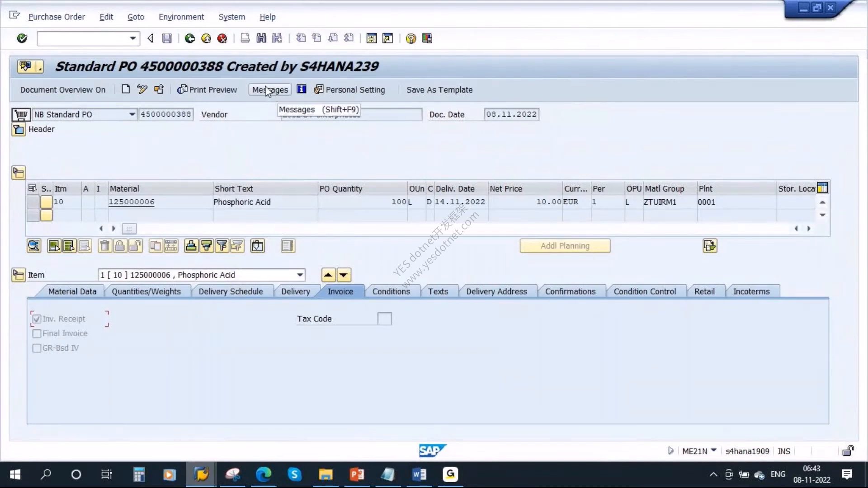Open the NB Standard PO type dropdown
The width and height of the screenshot is (868, 488).
point(132,114)
